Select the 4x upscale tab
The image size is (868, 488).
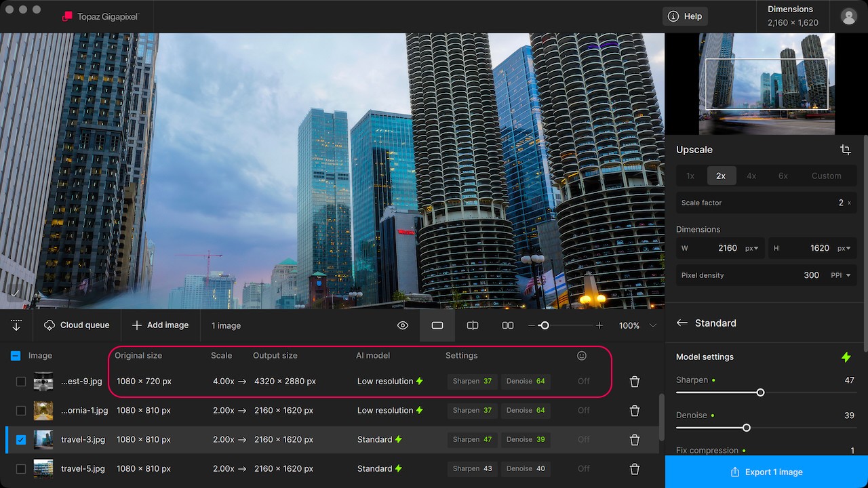coord(751,176)
